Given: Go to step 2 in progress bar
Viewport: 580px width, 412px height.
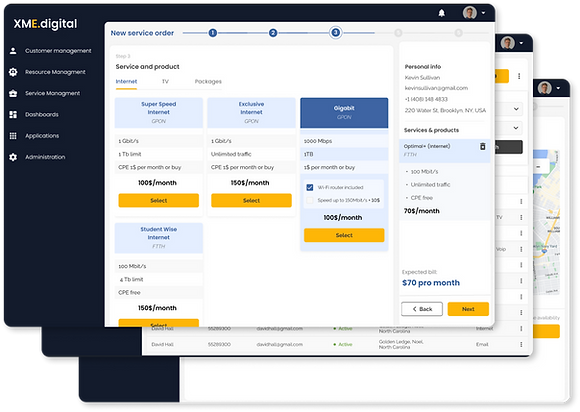Looking at the screenshot, I should click(x=273, y=33).
